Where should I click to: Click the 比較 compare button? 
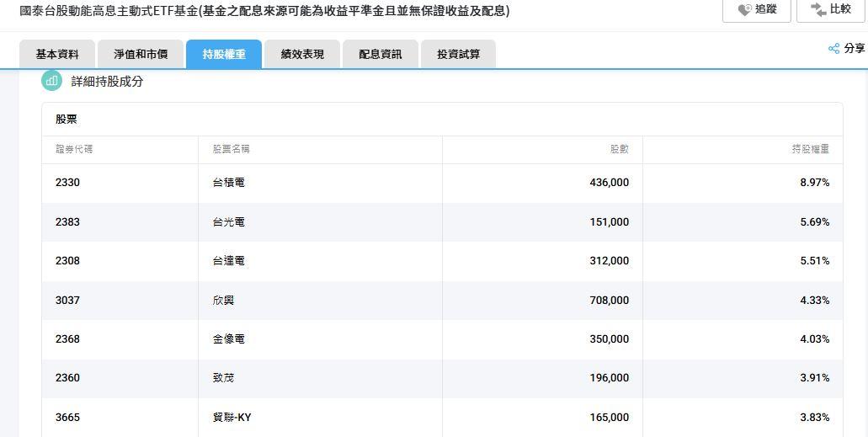click(830, 10)
